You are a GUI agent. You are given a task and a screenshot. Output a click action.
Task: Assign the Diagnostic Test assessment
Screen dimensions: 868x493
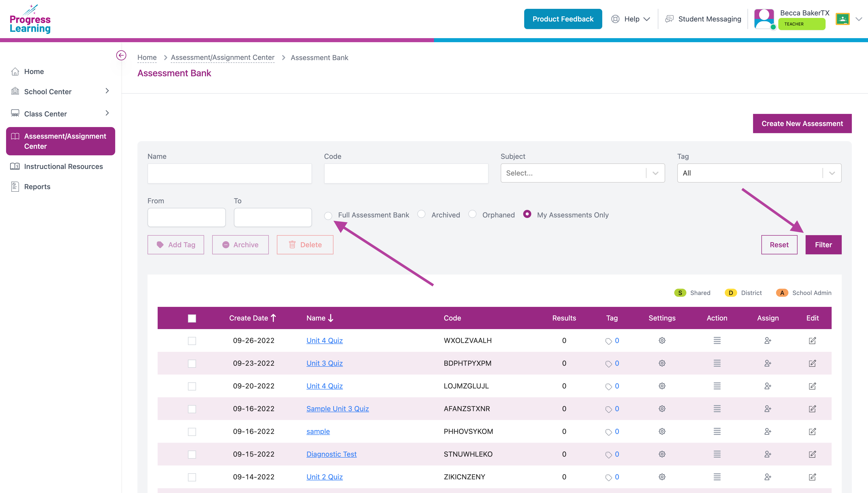[767, 454]
